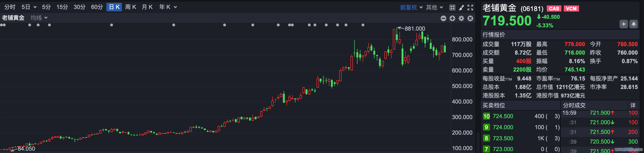Close the indicator bar with X icon
Screen dimensions: 644x153
[x=470, y=18]
